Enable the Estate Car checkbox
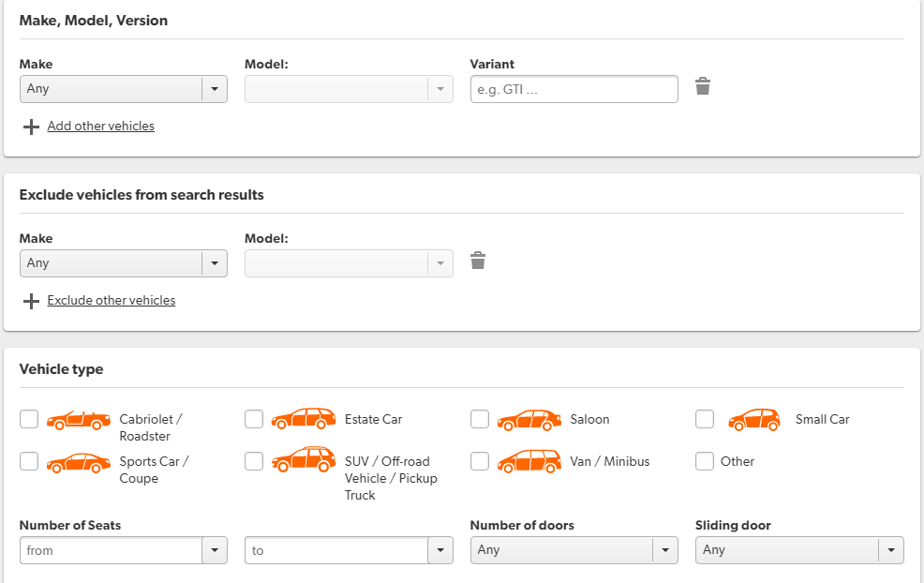 254,419
